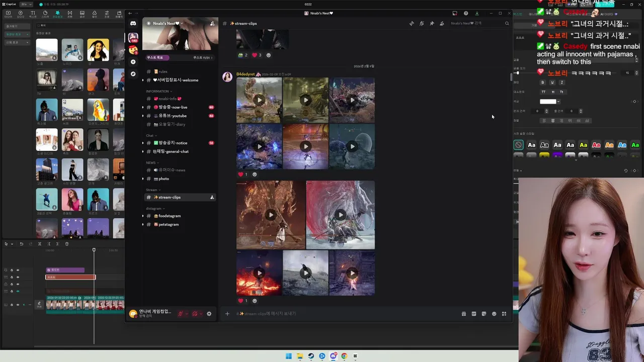Viewport: 644px width, 362px height.
Task: Collapse the Stream category
Action: [x=153, y=190]
